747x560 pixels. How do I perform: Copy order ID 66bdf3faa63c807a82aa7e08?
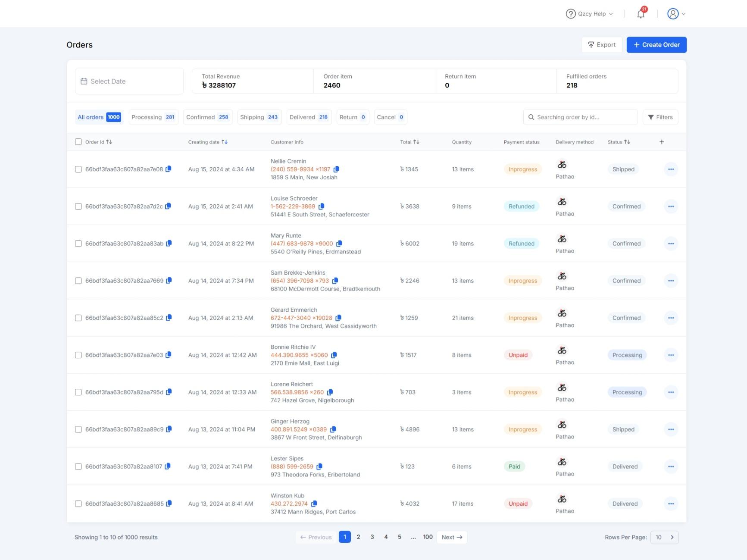(x=169, y=169)
